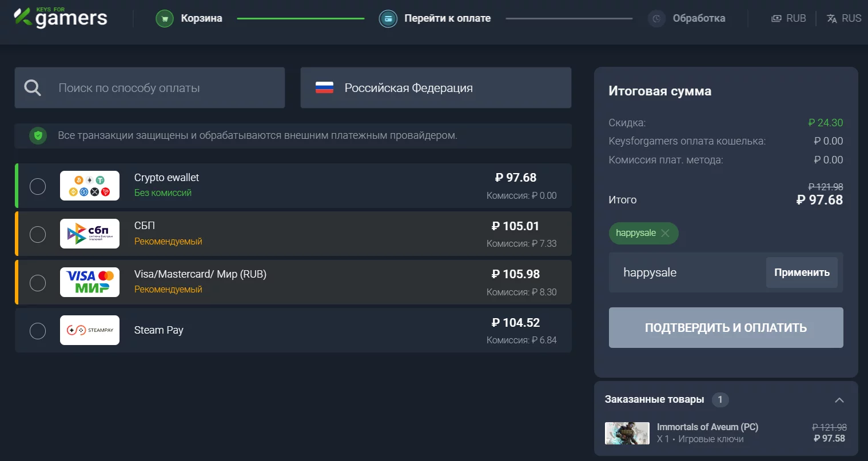Click Без комиссий label under Crypto ewallet

click(x=163, y=193)
